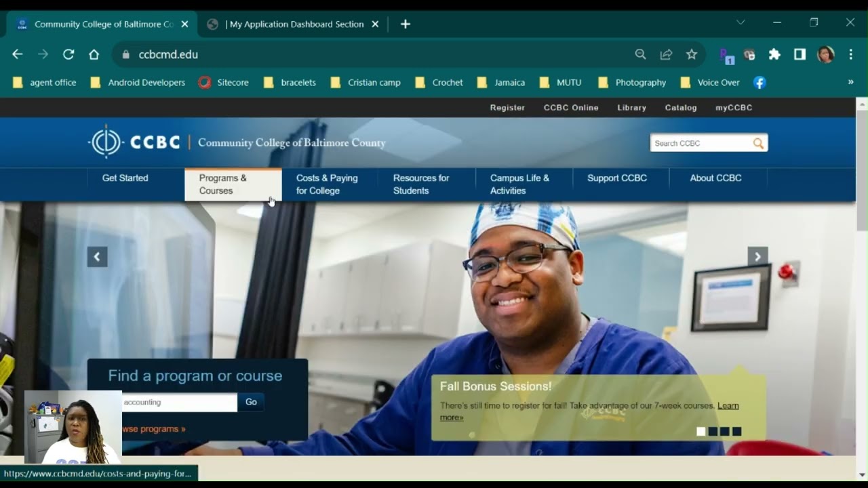Open the MUTU bookmark folder
Image resolution: width=868 pixels, height=488 pixels.
[x=560, y=82]
